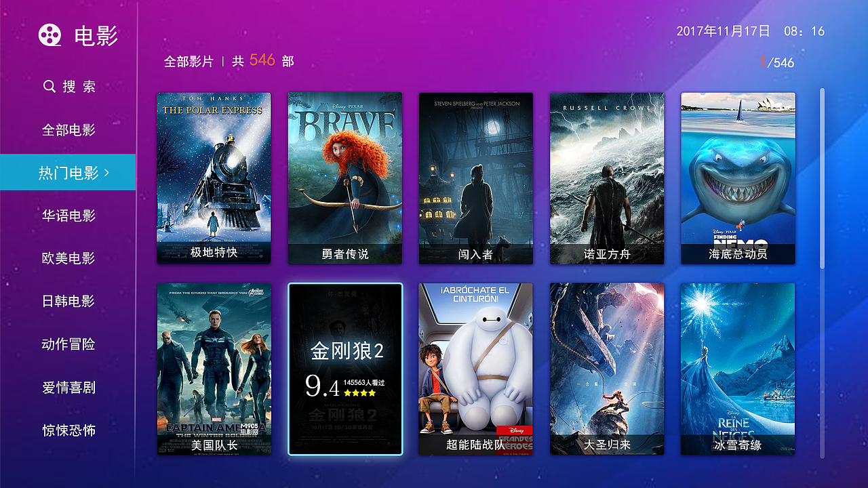Choose 动作冒险 genre
The image size is (868, 488).
coord(68,344)
